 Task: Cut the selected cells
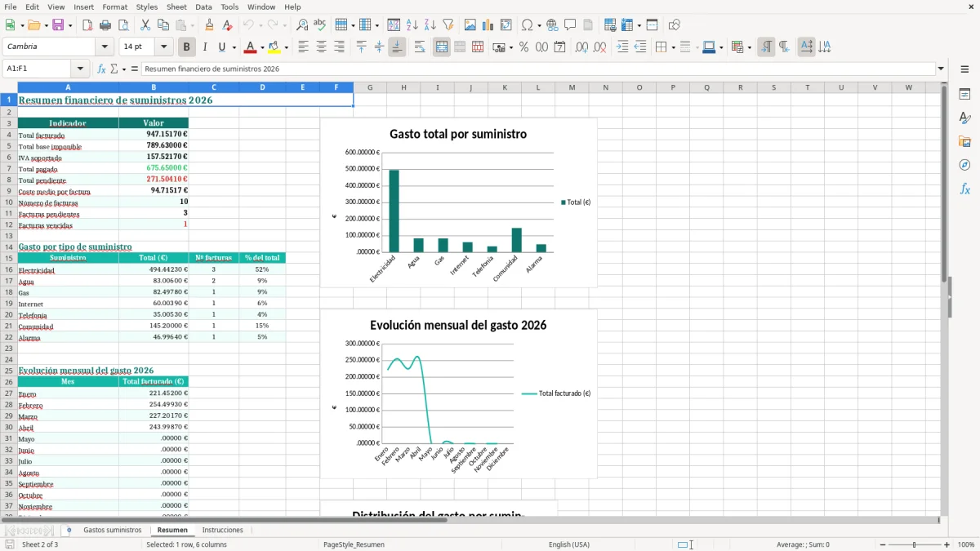tap(145, 25)
